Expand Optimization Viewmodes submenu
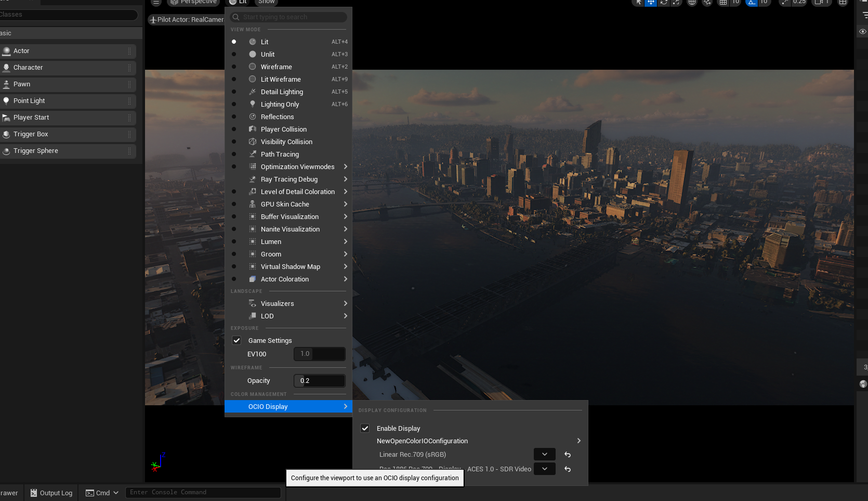 [x=288, y=166]
